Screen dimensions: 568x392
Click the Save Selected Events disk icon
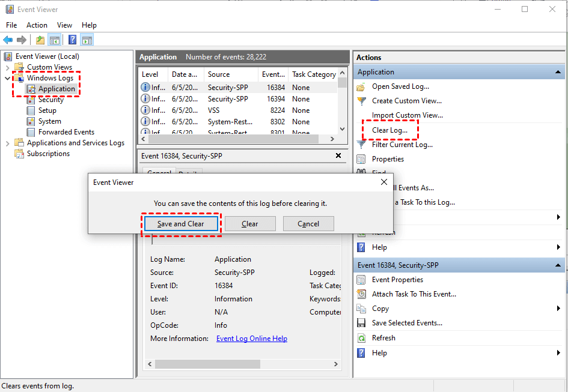(x=361, y=323)
